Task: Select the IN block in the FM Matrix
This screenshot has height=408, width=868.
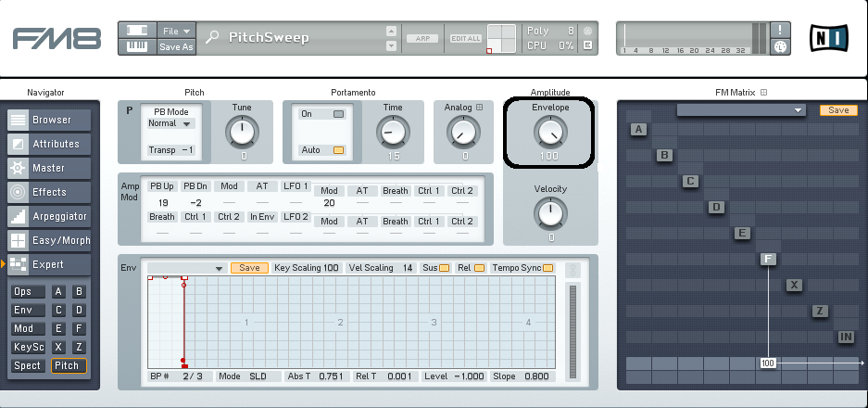Action: click(x=846, y=337)
